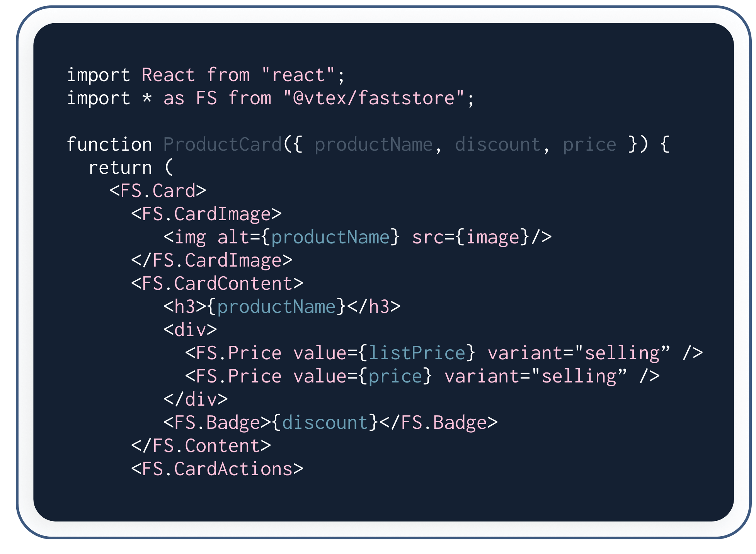Image resolution: width=756 pixels, height=554 pixels.
Task: Click the price parameter in function signature
Action: 589,144
